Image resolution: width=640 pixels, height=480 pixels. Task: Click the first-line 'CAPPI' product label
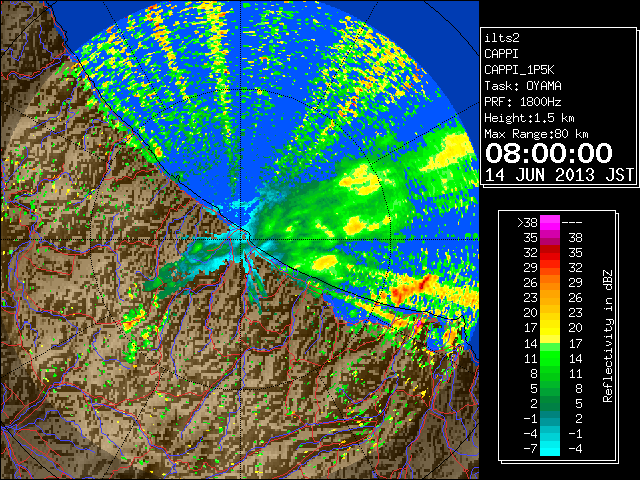pos(501,54)
